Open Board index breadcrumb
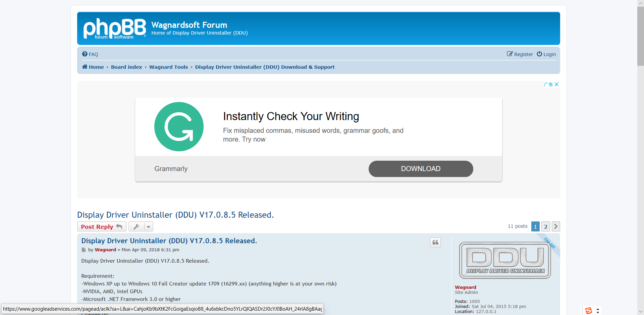 126,67
